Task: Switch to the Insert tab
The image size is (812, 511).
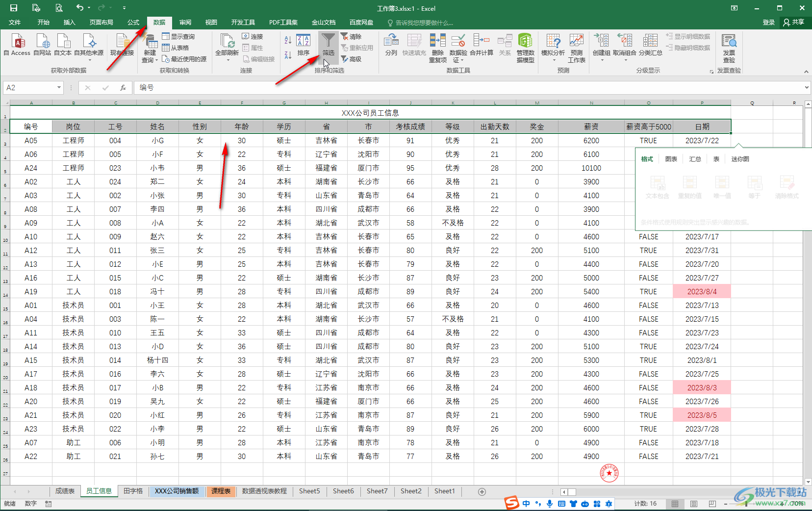Action: click(70, 22)
